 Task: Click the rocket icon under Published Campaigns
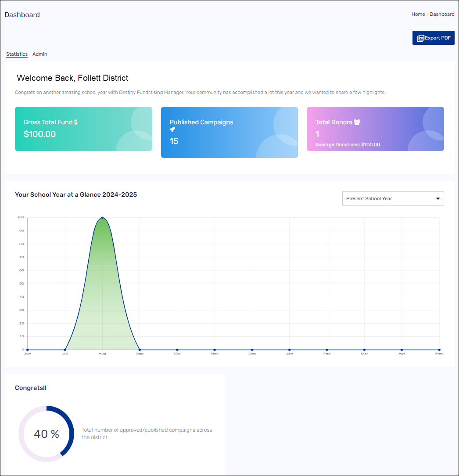[172, 130]
